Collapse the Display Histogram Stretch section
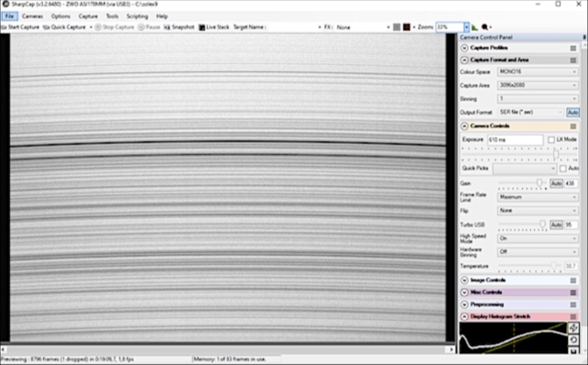This screenshot has height=365, width=588. click(x=464, y=316)
